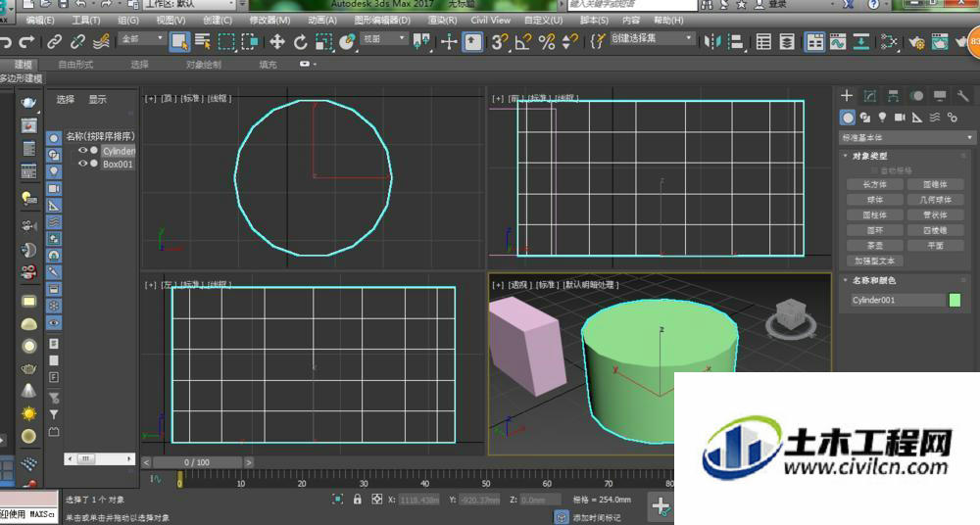Screen dimensions: 980x525
Task: Toggle the Scene Explorer icon
Action: tap(763, 42)
